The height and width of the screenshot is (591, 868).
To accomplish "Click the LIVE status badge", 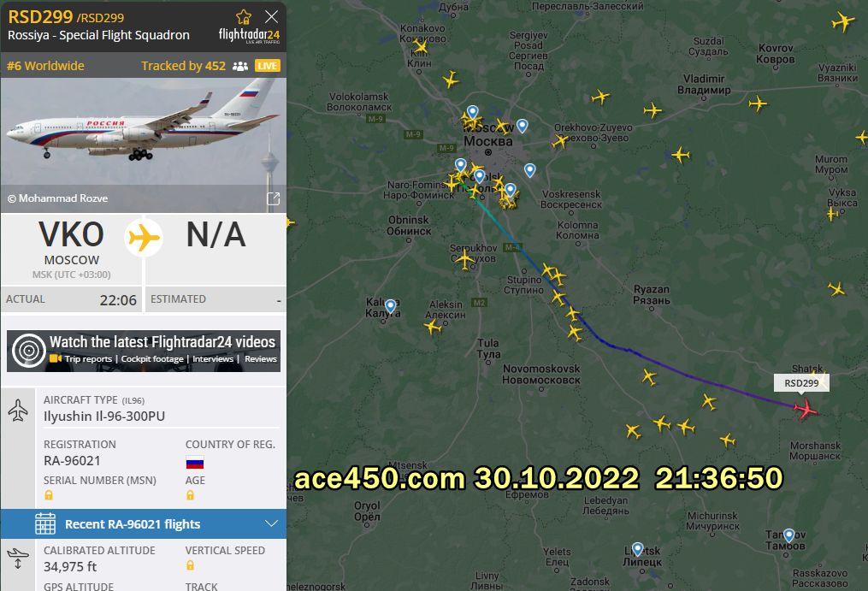I will pyautogui.click(x=268, y=66).
